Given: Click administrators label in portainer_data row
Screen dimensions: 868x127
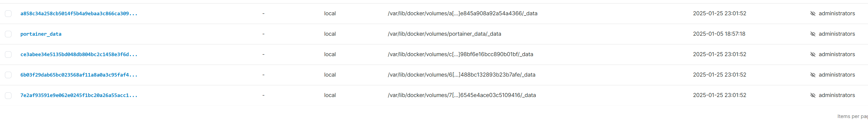Looking at the screenshot, I should point(837,34).
